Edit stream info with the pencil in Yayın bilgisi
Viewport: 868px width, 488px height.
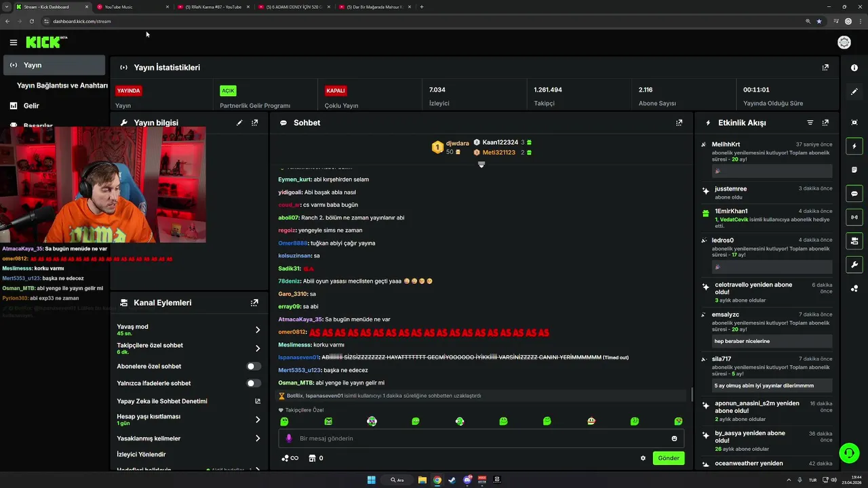coord(239,123)
